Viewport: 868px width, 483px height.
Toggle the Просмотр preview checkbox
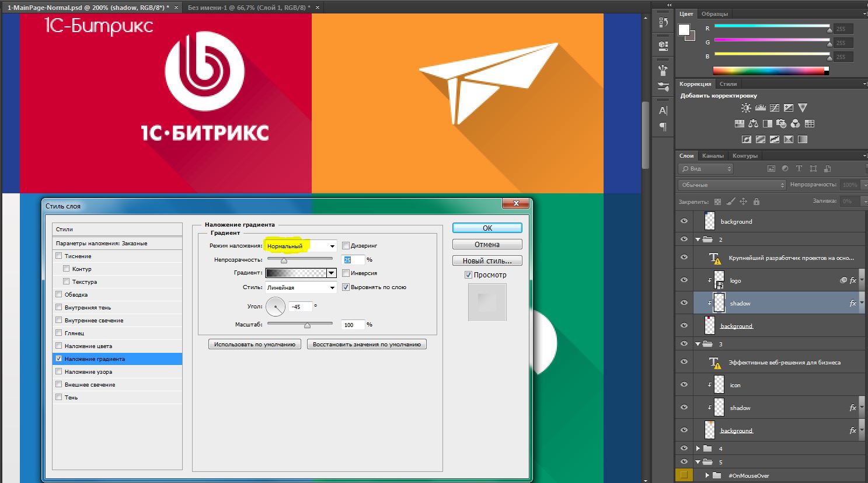pyautogui.click(x=468, y=275)
